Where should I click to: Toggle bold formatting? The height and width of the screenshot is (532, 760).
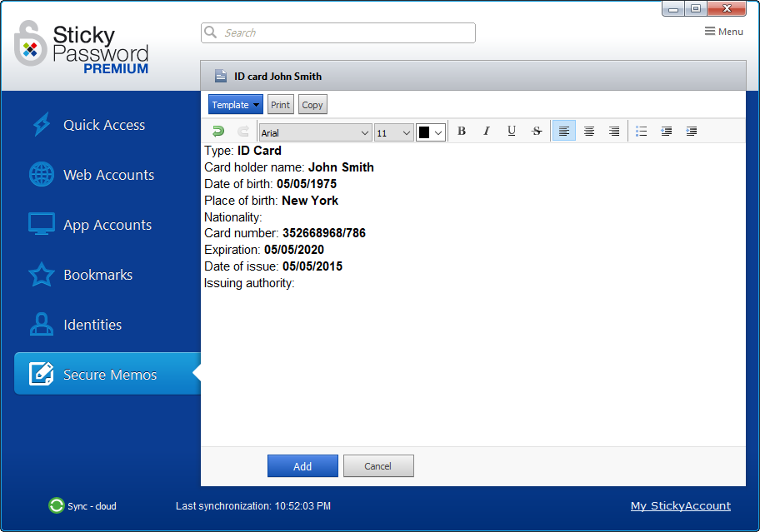point(462,132)
